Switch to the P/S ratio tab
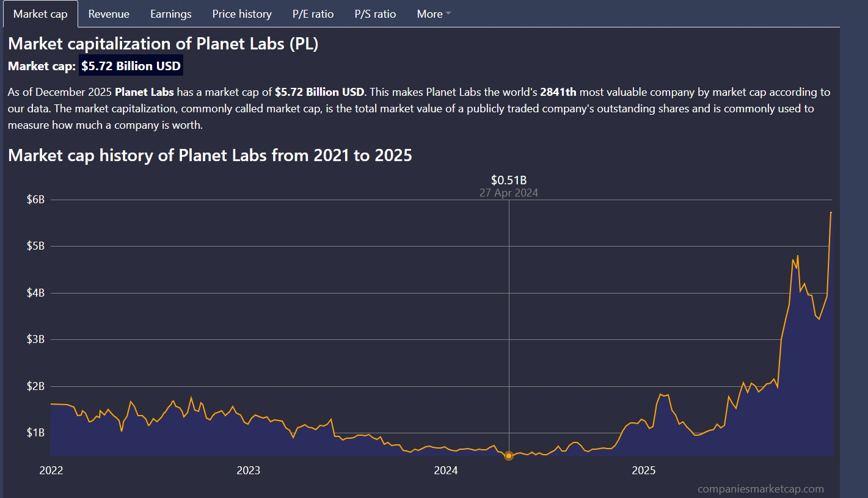868x498 pixels. (376, 14)
